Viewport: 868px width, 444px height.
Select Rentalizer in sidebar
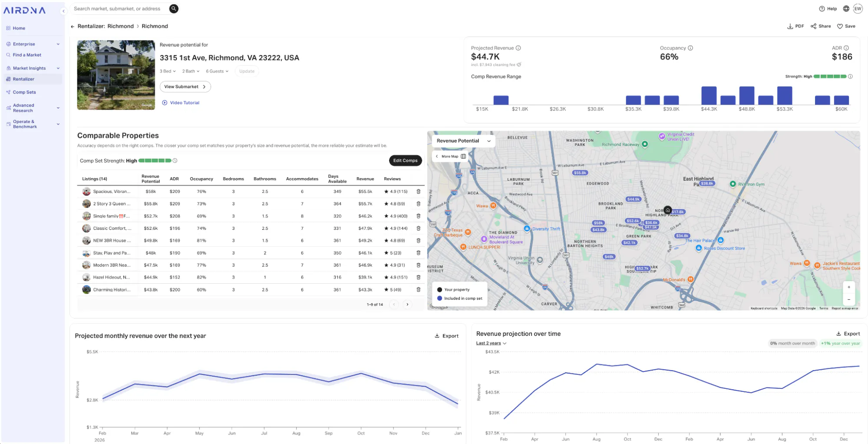33,79
